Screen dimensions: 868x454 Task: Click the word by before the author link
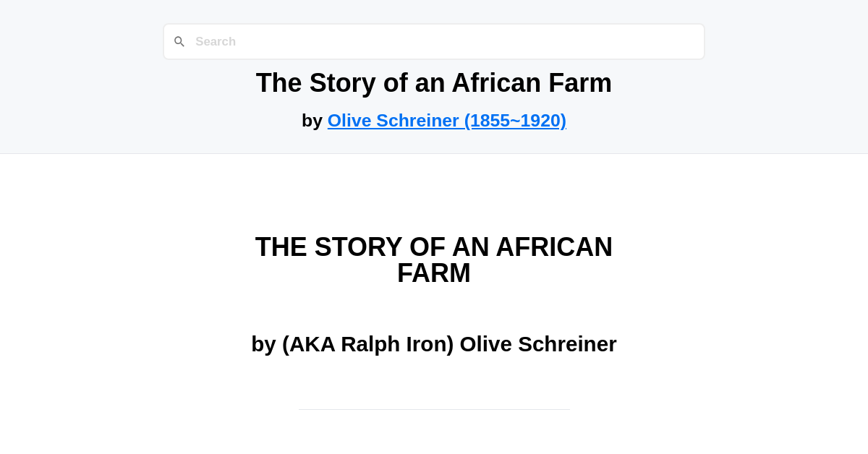point(312,120)
